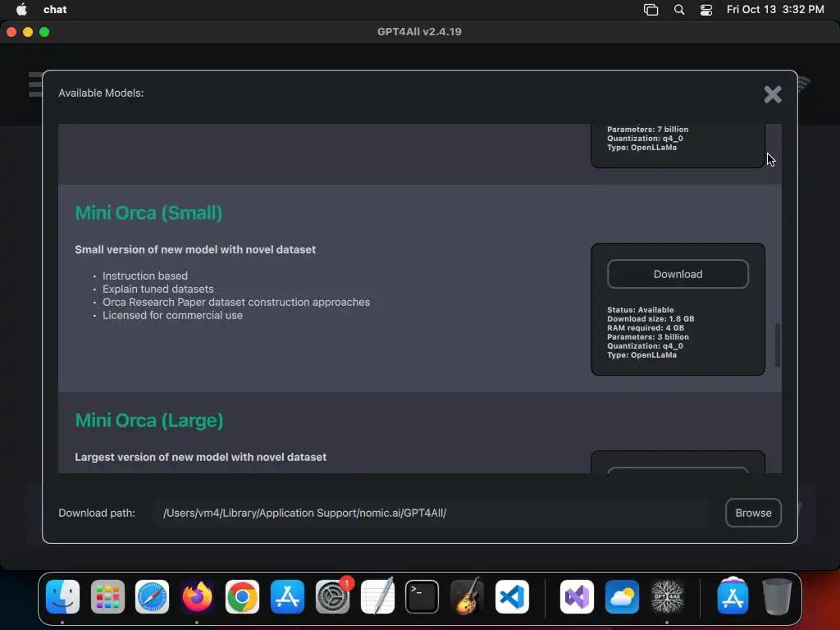Open Visual Studio (purple) from the Dock
Image resolution: width=840 pixels, height=630 pixels.
[x=577, y=597]
